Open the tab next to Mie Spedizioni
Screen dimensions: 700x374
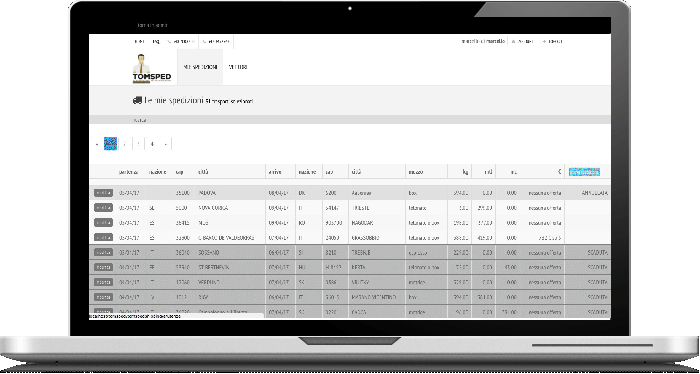point(237,67)
